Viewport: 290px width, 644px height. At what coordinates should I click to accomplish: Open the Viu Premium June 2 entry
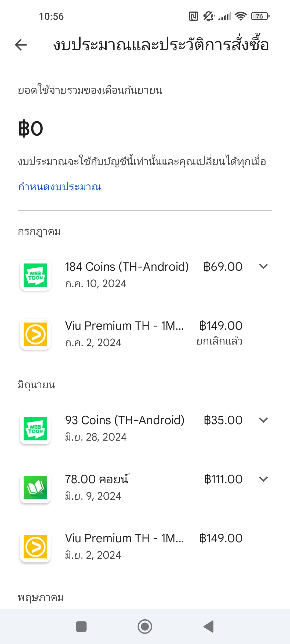(145, 547)
